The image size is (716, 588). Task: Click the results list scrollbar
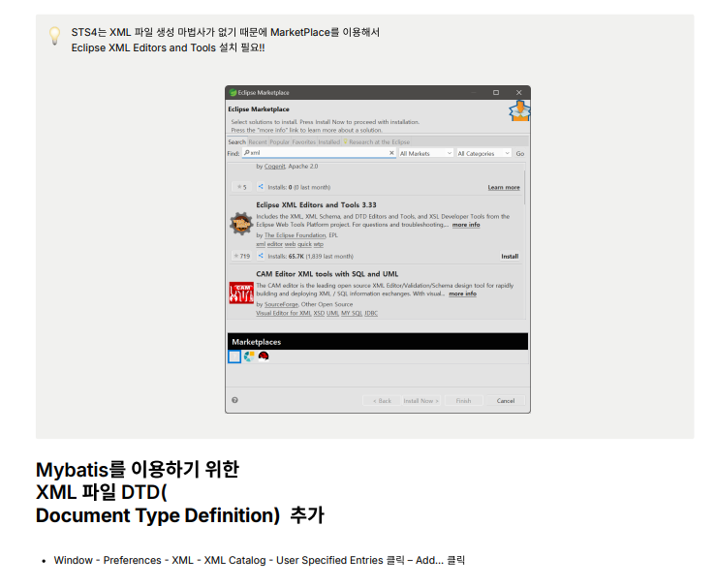[x=524, y=187]
